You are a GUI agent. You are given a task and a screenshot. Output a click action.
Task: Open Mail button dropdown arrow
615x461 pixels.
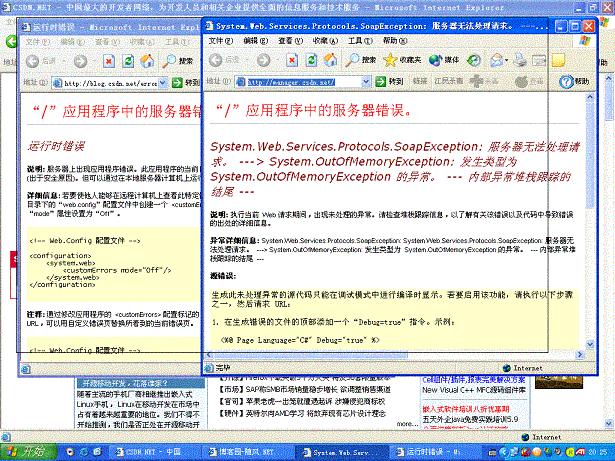pyautogui.click(x=506, y=60)
